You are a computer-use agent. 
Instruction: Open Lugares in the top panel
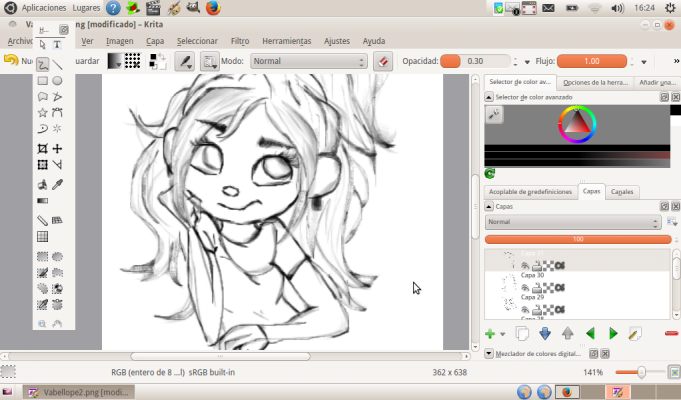86,8
